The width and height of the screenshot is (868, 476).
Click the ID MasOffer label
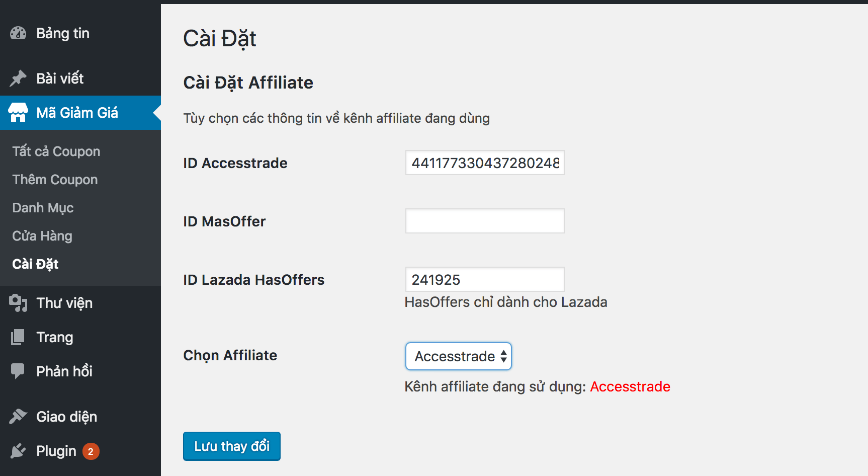tap(224, 221)
